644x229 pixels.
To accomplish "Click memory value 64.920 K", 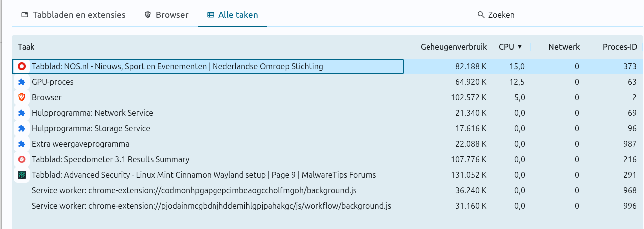I will coord(471,82).
